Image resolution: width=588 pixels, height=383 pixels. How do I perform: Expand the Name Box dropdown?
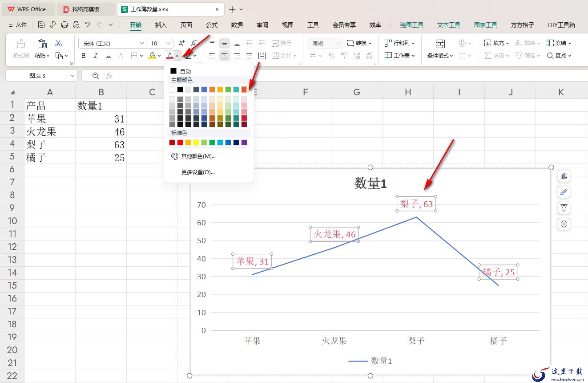pos(72,76)
